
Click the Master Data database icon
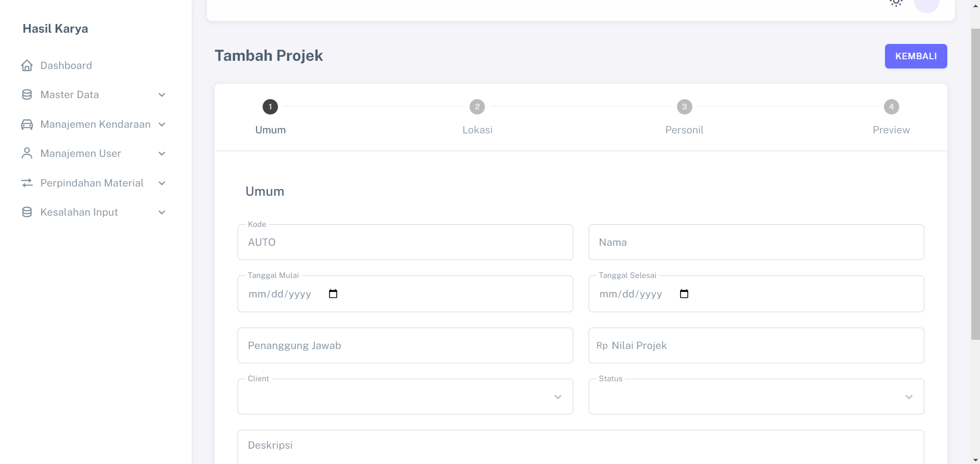[27, 95]
